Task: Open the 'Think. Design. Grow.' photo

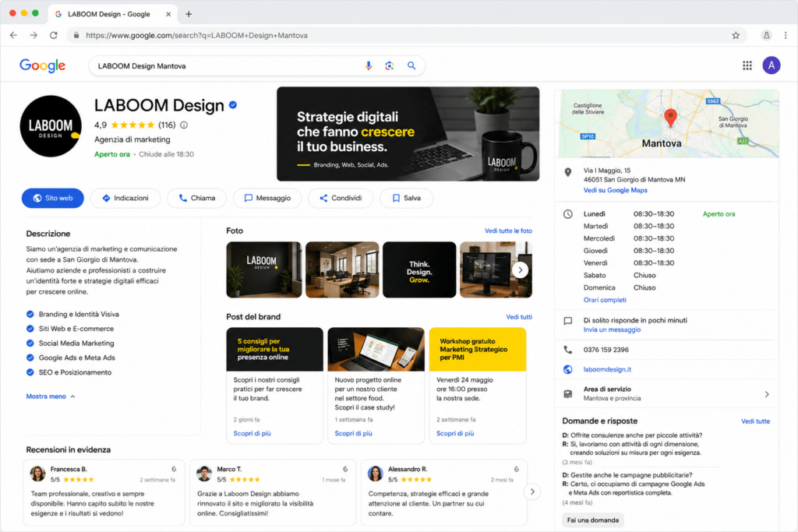Action: click(x=419, y=270)
